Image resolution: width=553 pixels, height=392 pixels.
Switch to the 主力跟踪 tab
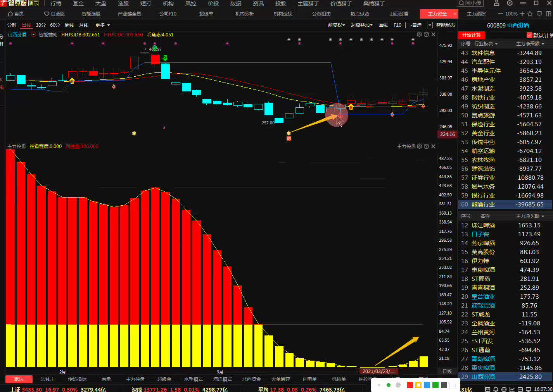click(476, 14)
